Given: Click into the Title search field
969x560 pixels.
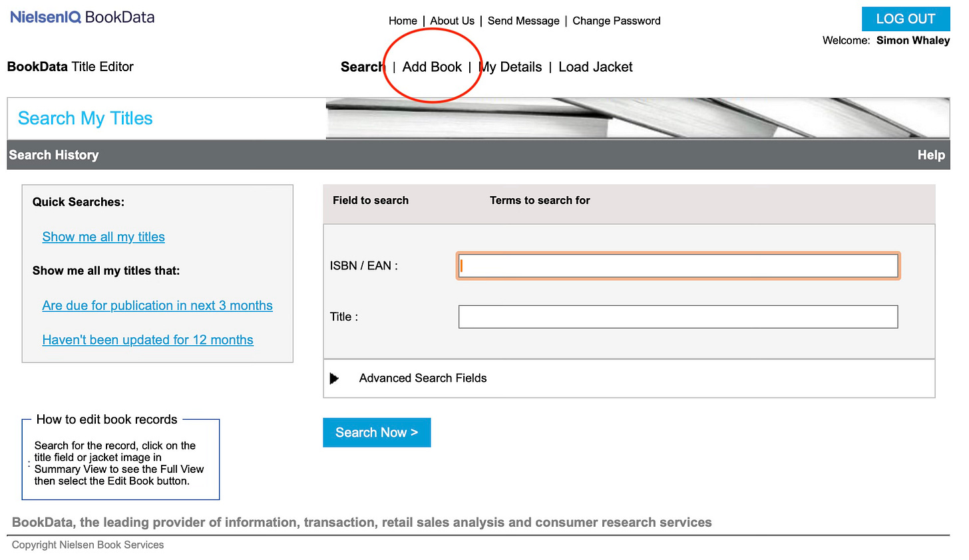Looking at the screenshot, I should [x=678, y=317].
